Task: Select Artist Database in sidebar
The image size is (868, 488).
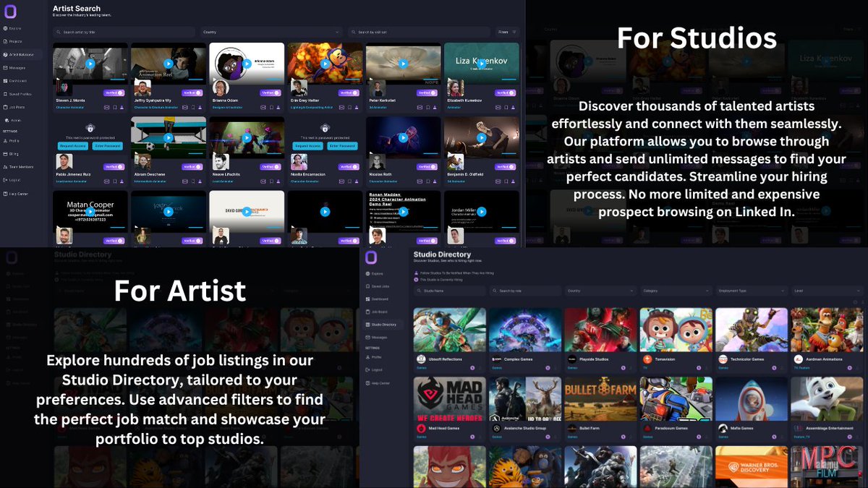Action: [22, 54]
